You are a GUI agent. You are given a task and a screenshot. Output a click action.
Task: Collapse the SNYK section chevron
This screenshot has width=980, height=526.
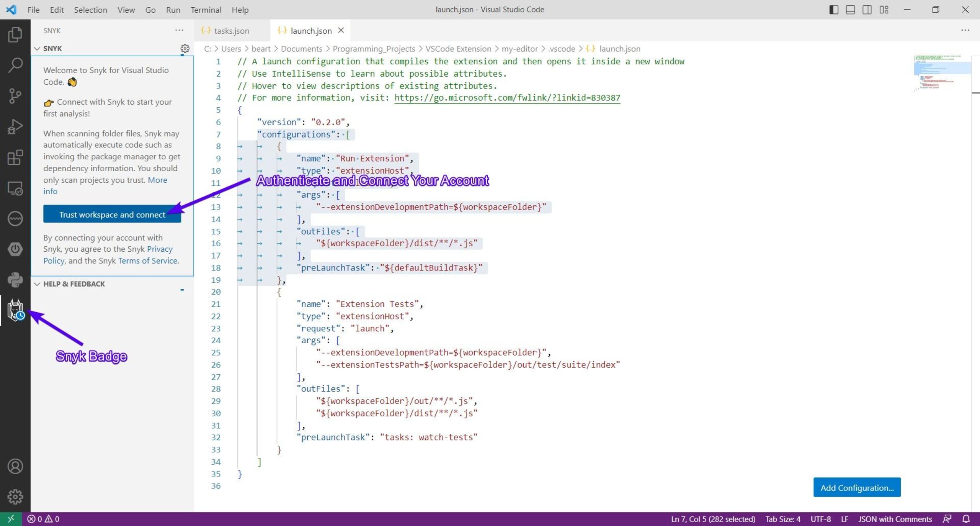point(37,49)
